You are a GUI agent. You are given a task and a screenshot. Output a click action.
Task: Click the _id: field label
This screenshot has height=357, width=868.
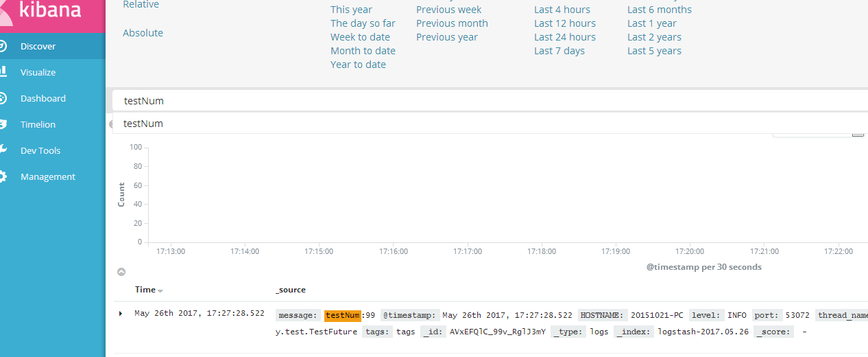pyautogui.click(x=434, y=332)
